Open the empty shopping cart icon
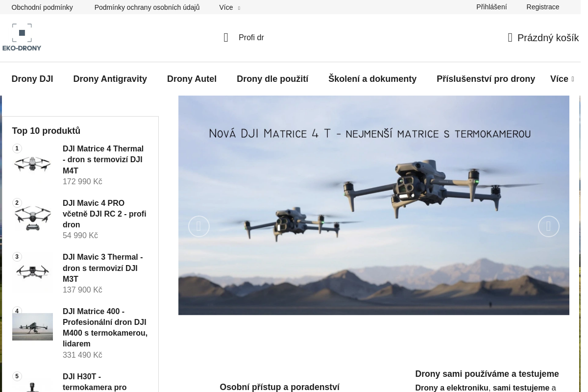 click(x=510, y=38)
